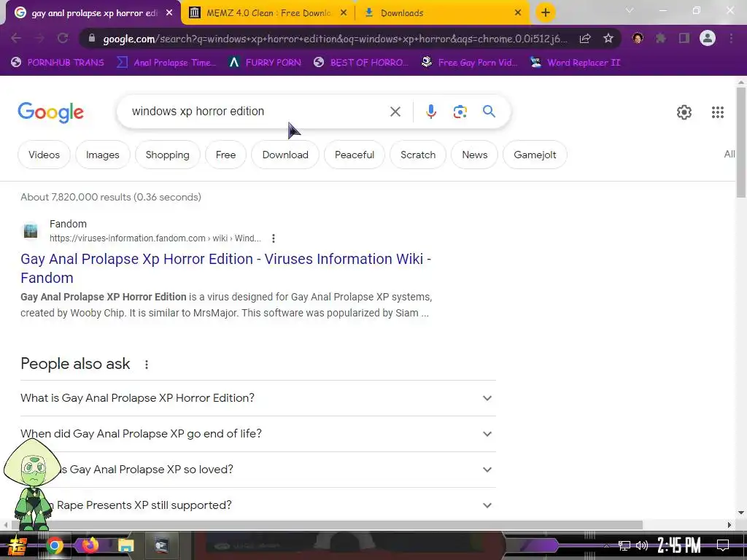Switch to the MEMZ 4.0 Clean tab
The image size is (747, 560).
[x=268, y=13]
